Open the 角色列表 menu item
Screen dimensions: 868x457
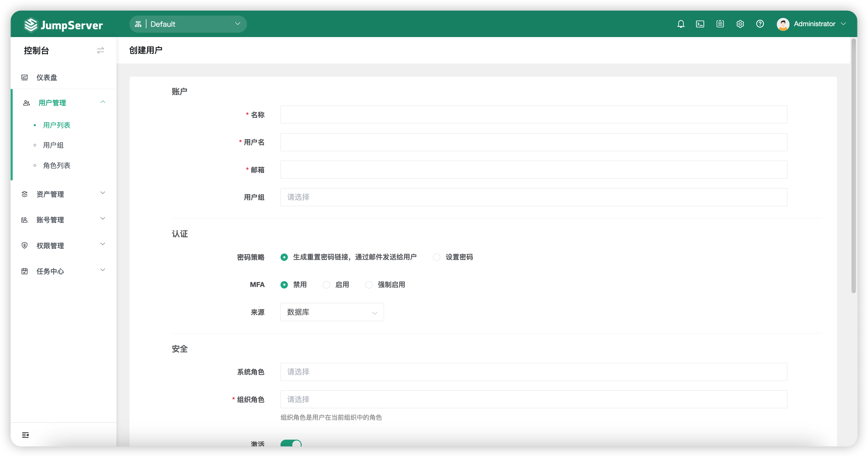[x=57, y=165]
